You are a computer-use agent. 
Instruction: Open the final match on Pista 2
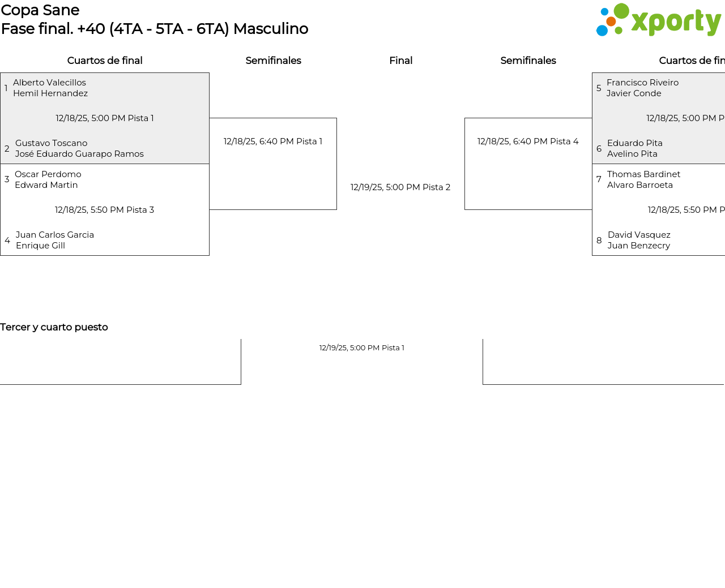[400, 187]
